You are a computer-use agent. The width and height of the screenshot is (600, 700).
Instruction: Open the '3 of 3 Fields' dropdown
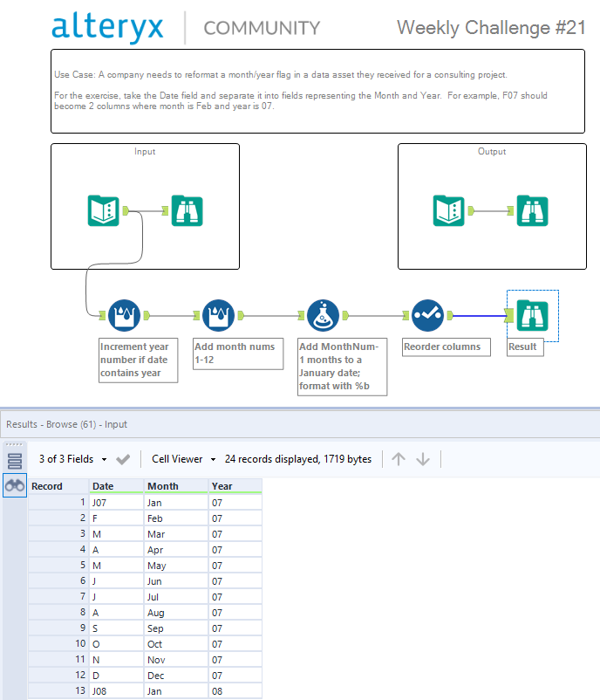pos(72,459)
